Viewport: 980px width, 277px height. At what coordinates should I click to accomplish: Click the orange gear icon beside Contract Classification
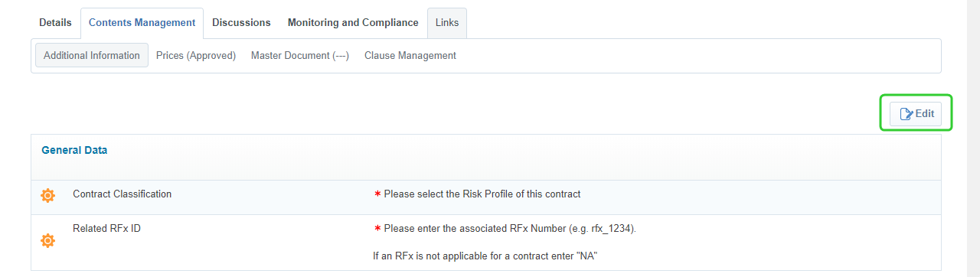(x=47, y=195)
